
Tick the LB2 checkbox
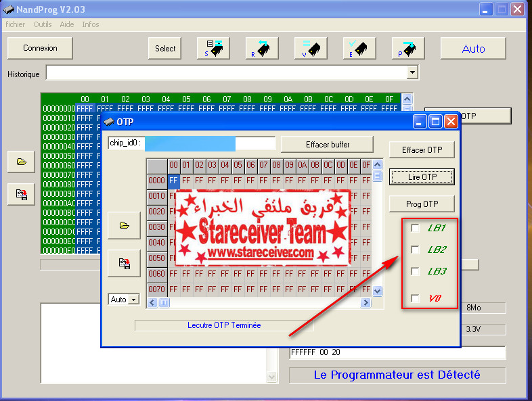[415, 250]
